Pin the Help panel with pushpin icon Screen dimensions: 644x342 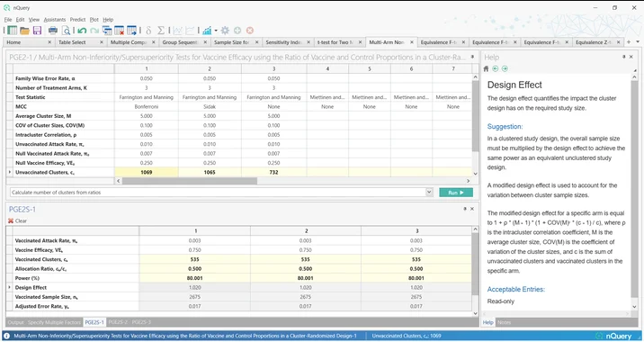coord(624,57)
